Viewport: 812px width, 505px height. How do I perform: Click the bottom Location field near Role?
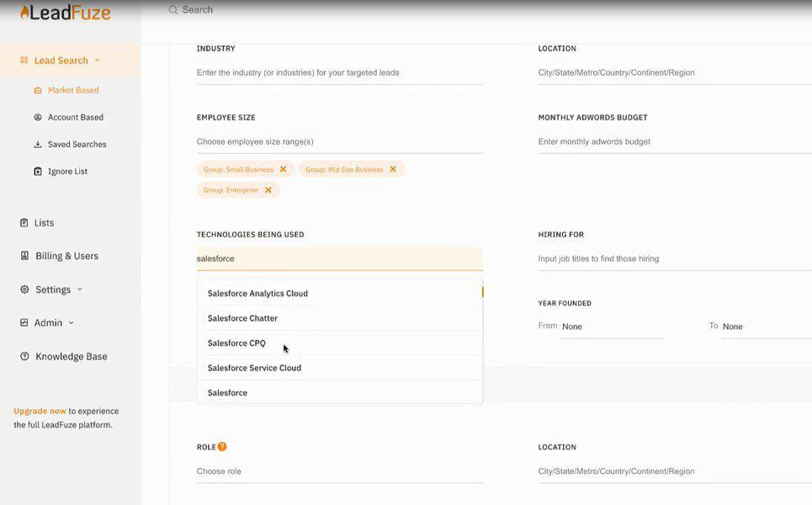(x=675, y=471)
